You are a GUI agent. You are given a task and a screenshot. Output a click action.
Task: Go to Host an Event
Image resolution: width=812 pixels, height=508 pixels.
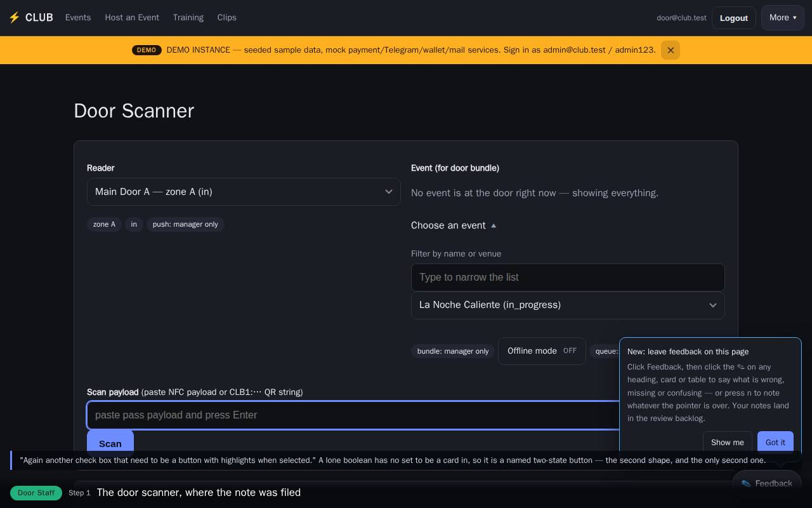(x=132, y=18)
